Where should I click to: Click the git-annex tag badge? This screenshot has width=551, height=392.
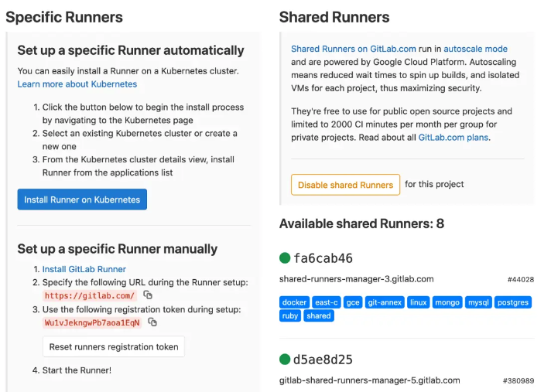click(x=385, y=302)
